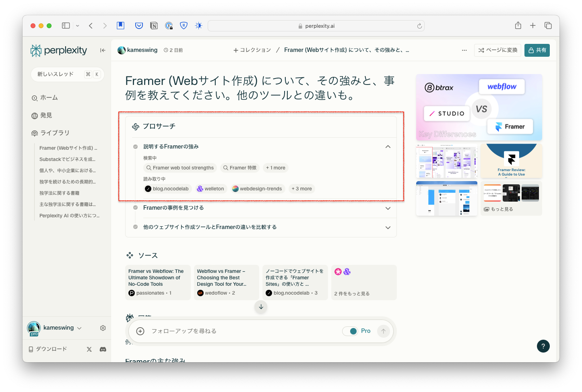Show the tab overview
The width and height of the screenshot is (582, 392).
(548, 25)
